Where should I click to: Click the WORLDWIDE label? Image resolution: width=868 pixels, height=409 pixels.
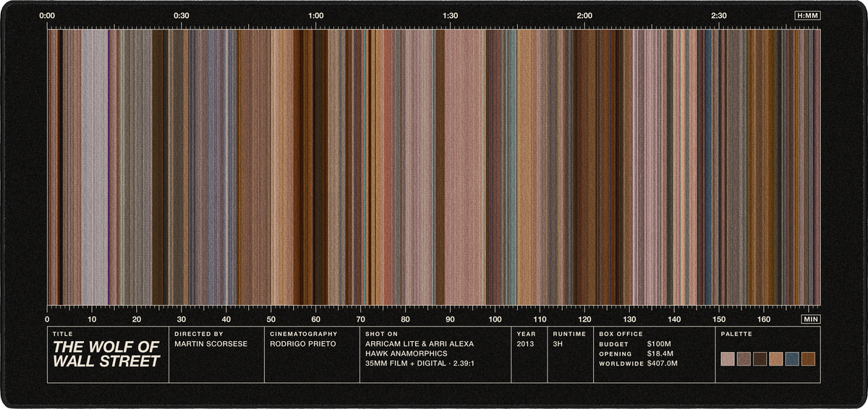pos(621,363)
